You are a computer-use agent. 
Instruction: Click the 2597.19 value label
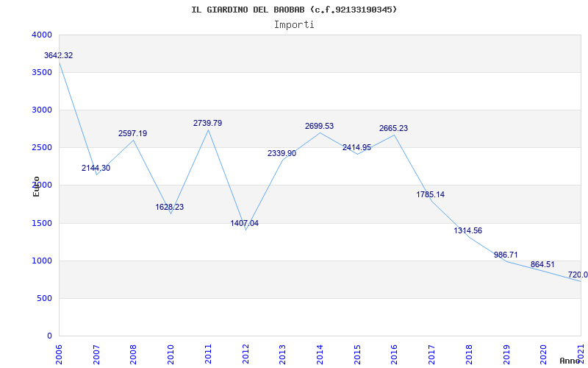pos(133,133)
